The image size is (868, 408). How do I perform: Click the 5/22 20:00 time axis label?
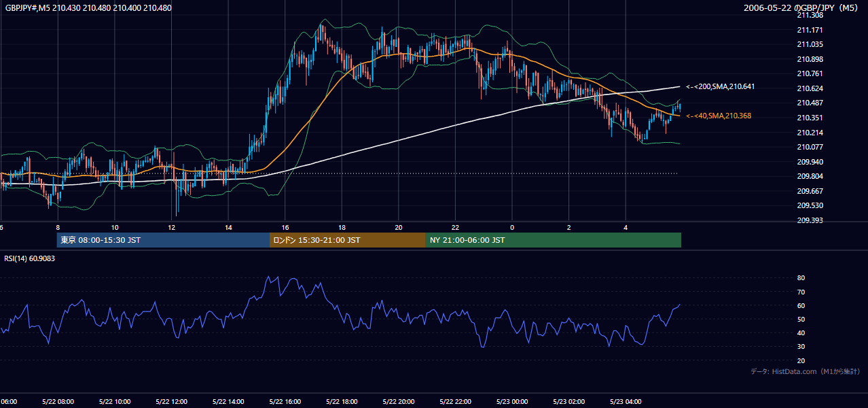[x=398, y=402]
